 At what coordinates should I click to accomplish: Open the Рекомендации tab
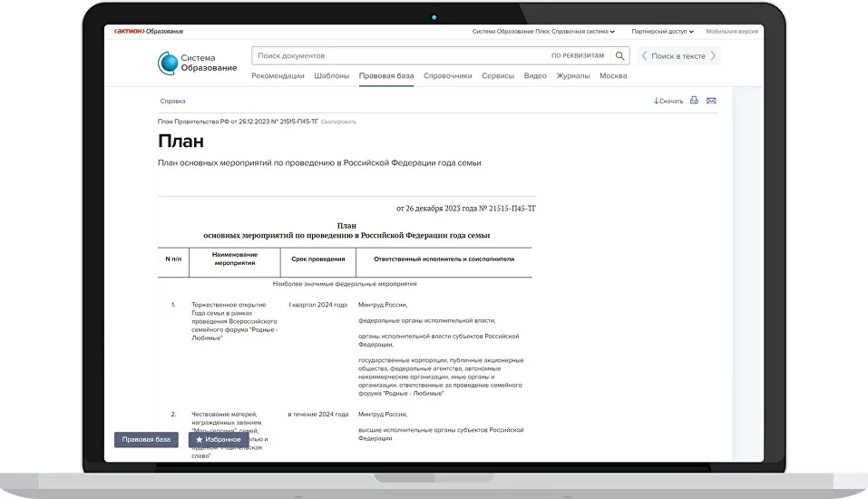[278, 76]
